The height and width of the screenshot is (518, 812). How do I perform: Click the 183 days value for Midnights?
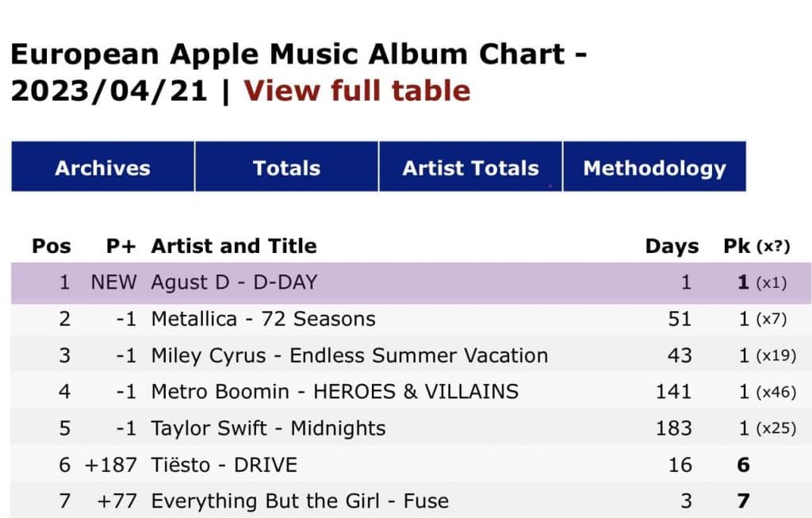pos(674,428)
